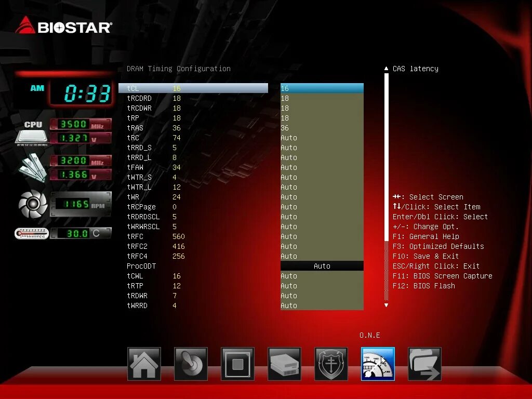Select the tRRD_L Auto field
This screenshot has width=532, height=399.
click(322, 157)
